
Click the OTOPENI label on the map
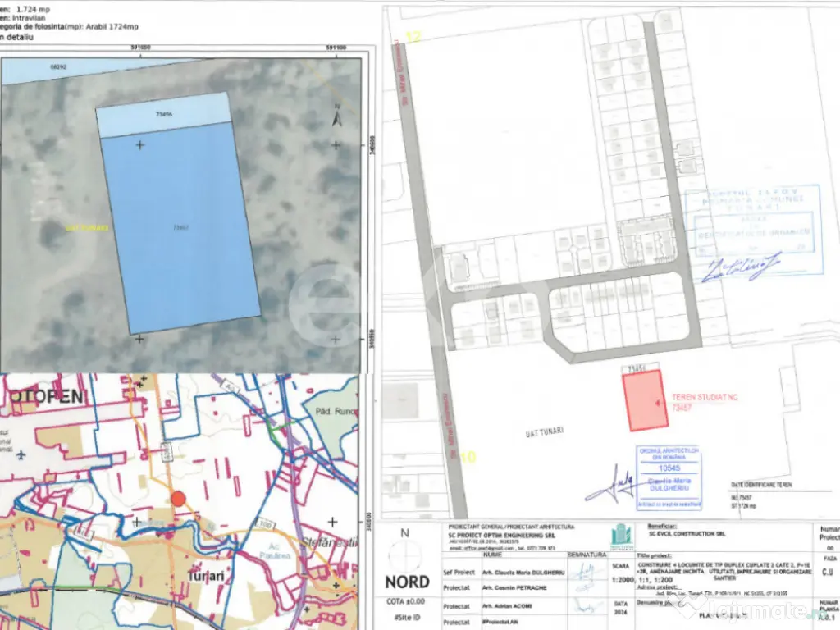[45, 397]
